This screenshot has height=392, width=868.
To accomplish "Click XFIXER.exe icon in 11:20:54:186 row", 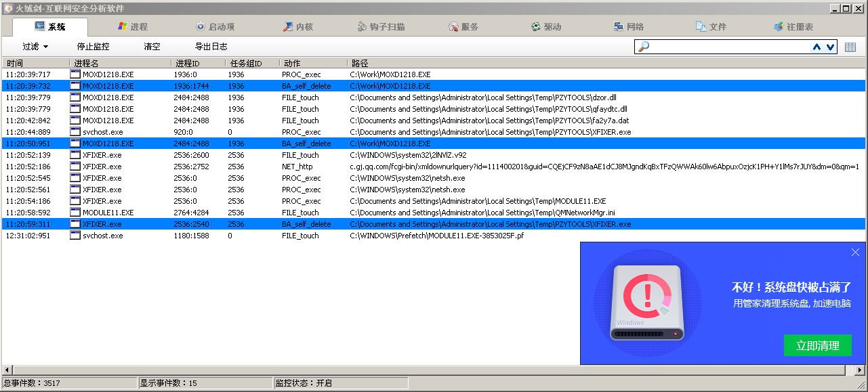I will pyautogui.click(x=75, y=201).
